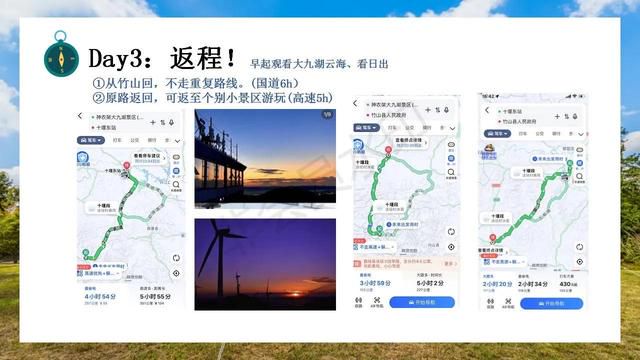This screenshot has width=640, height=360.
Task: Tap the back arrow in the left map screenshot
Action: point(80,116)
